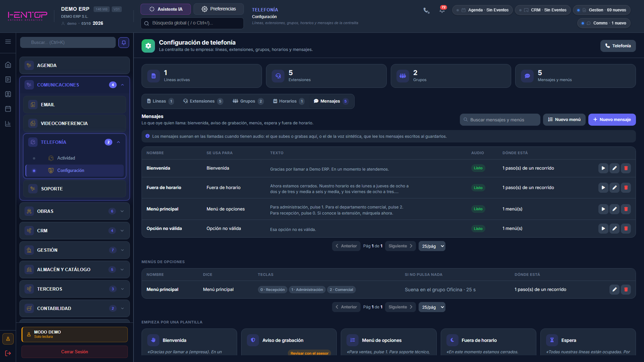Open the contacts icon in left rail
The height and width of the screenshot is (362, 644).
pyautogui.click(x=8, y=94)
